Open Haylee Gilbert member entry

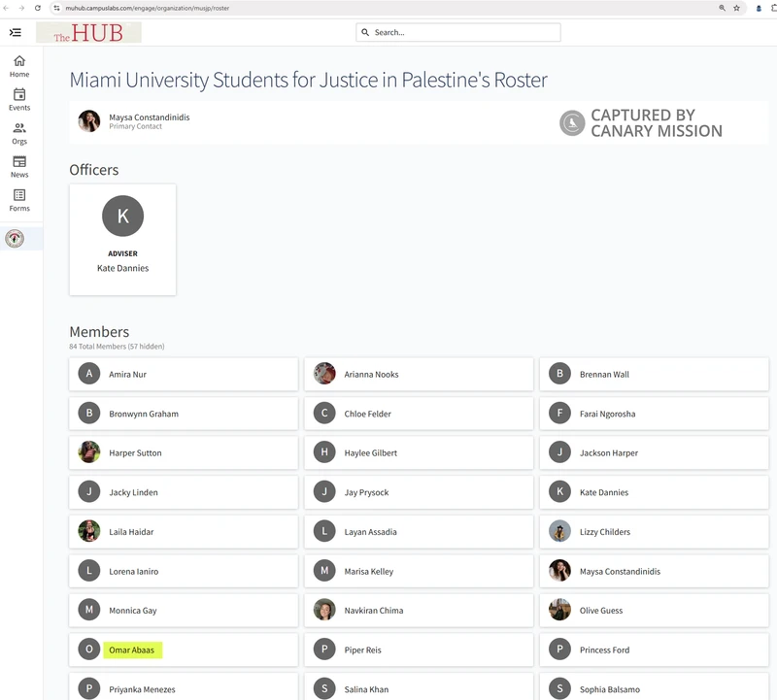click(419, 452)
